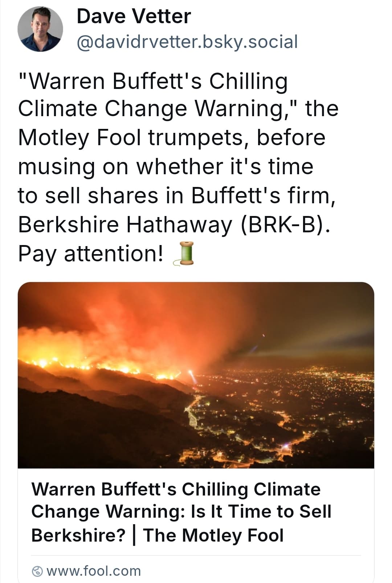Click "The Motley Fool" in card title
This screenshot has width=392, height=583.
[x=213, y=535]
